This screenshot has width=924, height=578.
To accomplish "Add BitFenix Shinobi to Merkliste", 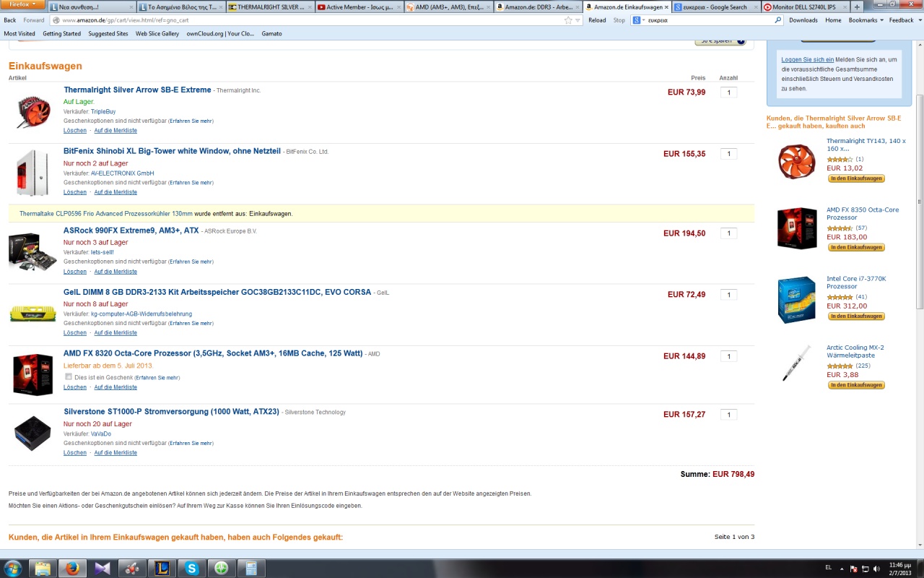I will [115, 192].
